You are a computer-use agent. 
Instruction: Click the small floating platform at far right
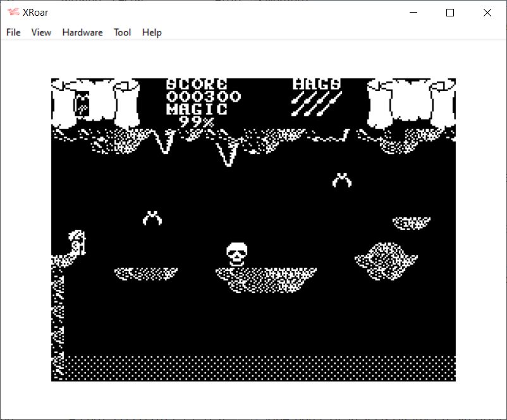(411, 223)
